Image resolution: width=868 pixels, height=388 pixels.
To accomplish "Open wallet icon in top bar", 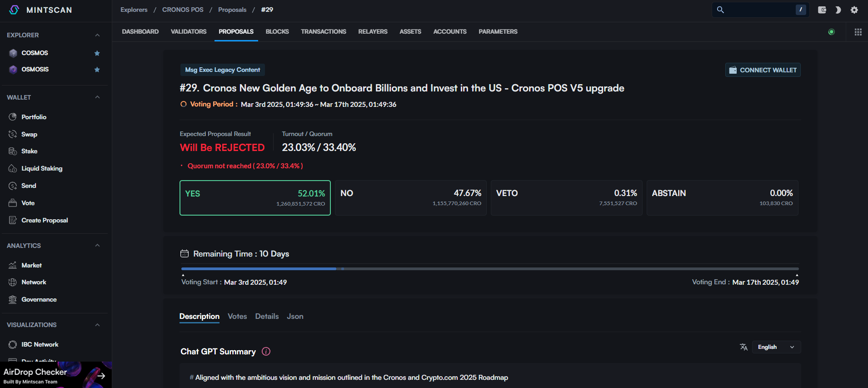I will 822,10.
